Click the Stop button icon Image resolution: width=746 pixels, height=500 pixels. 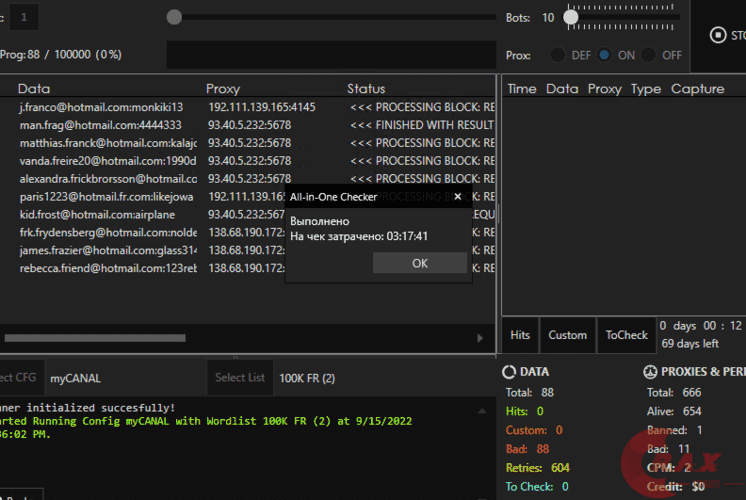pos(717,35)
